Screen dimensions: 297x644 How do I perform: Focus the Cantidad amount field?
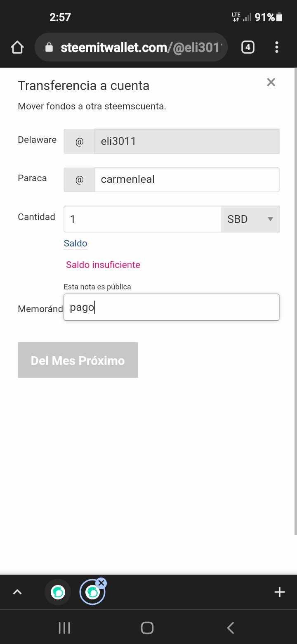[142, 219]
